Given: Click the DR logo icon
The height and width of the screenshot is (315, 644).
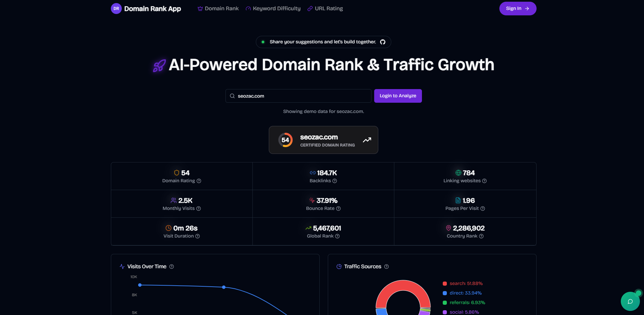Looking at the screenshot, I should pyautogui.click(x=116, y=8).
